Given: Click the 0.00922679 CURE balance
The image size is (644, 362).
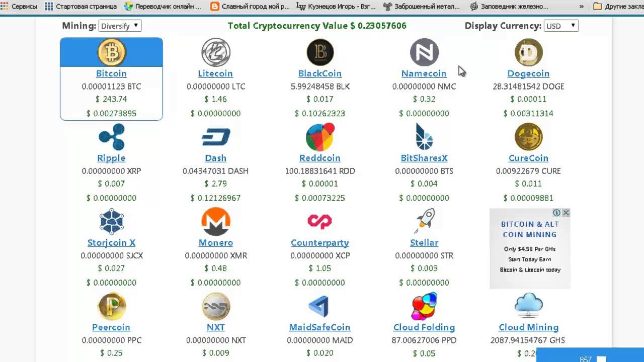Looking at the screenshot, I should tap(528, 171).
